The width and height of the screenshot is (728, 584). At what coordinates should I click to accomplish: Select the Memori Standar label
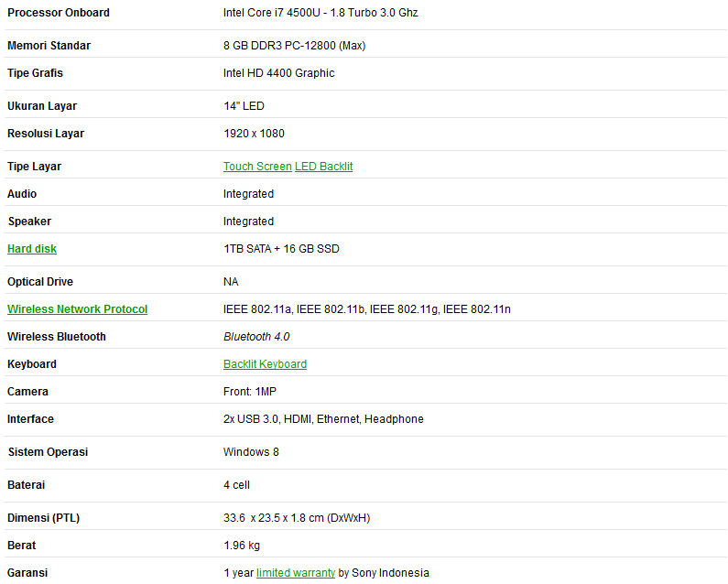click(x=49, y=46)
